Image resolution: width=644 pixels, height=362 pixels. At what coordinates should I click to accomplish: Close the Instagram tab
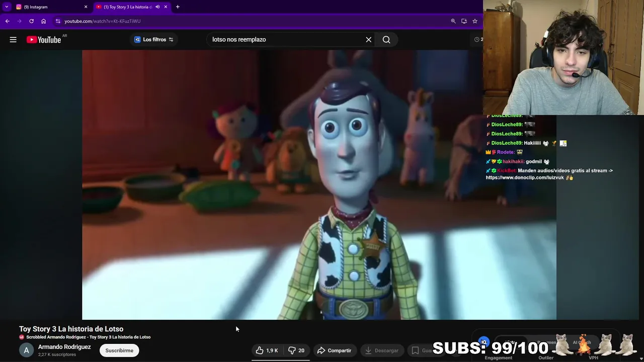tap(86, 7)
